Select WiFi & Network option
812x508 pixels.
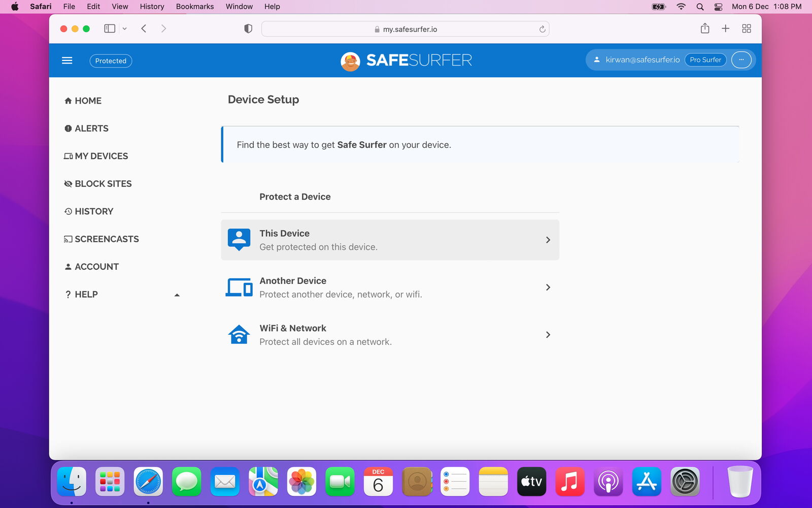[x=390, y=335]
